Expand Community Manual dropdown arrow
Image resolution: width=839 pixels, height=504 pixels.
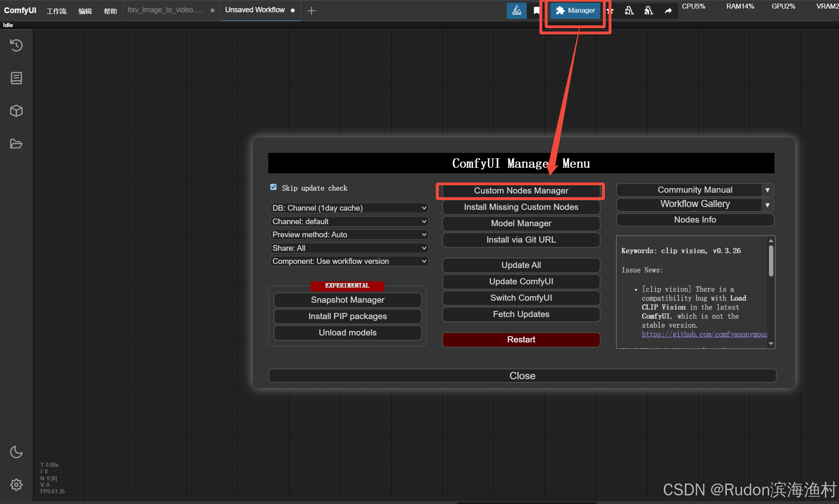[767, 190]
